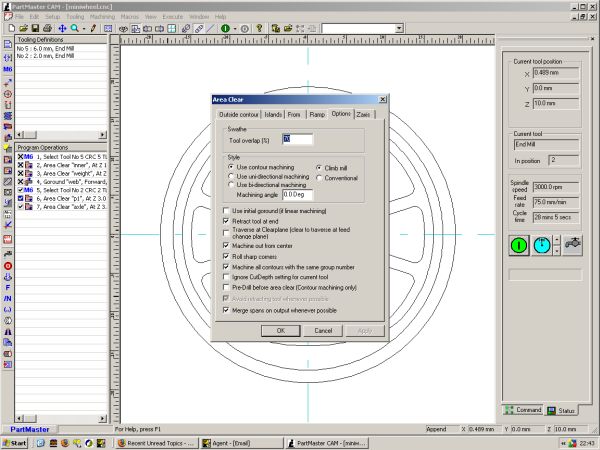Screen dimensions: 600x450
Task: Click the red rapid move arrow sidebar icon
Action: pyautogui.click(x=8, y=83)
